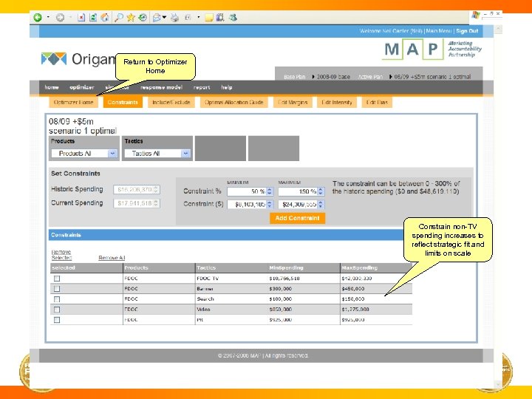Screen dimensions: 532x399
Task: Open the Mail icon dropdown arrow
Action: click(165, 17)
